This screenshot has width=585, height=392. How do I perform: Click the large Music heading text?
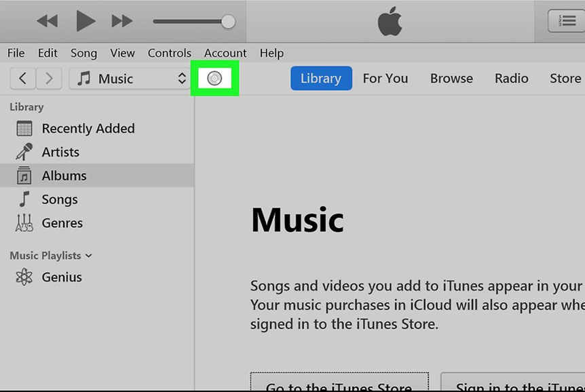point(297,220)
